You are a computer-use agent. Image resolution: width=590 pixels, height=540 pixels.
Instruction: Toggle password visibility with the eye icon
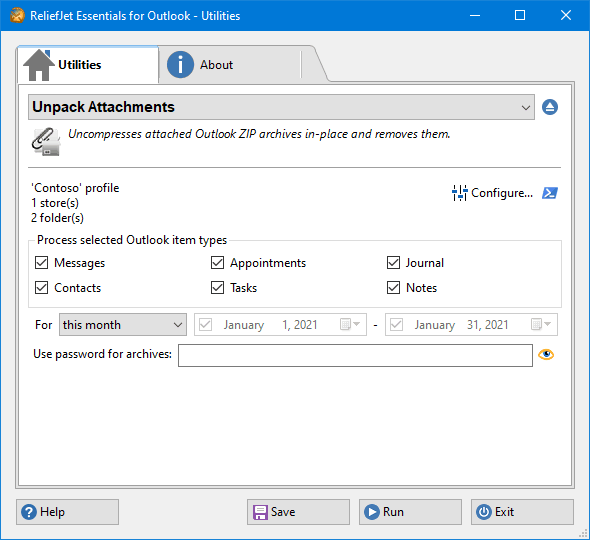click(x=546, y=354)
